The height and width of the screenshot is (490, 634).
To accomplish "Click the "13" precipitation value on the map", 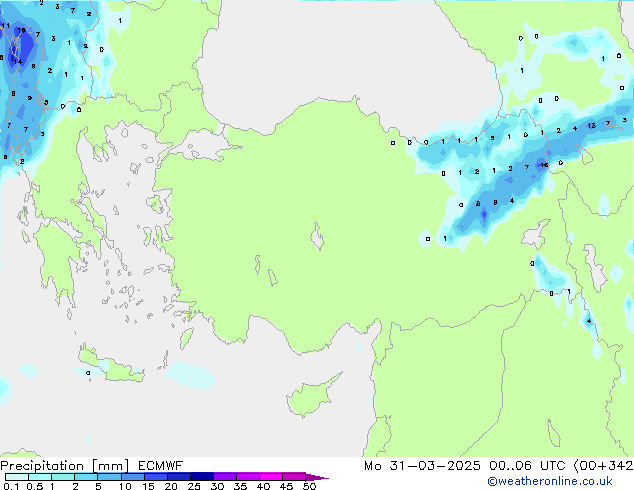I will (x=591, y=125).
